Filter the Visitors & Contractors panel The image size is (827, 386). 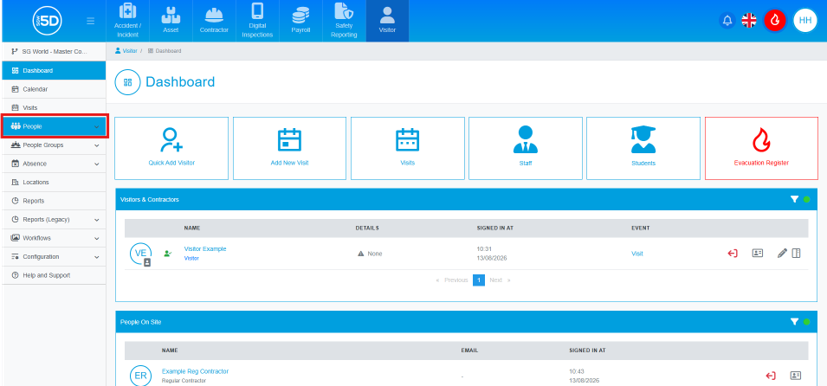point(794,199)
